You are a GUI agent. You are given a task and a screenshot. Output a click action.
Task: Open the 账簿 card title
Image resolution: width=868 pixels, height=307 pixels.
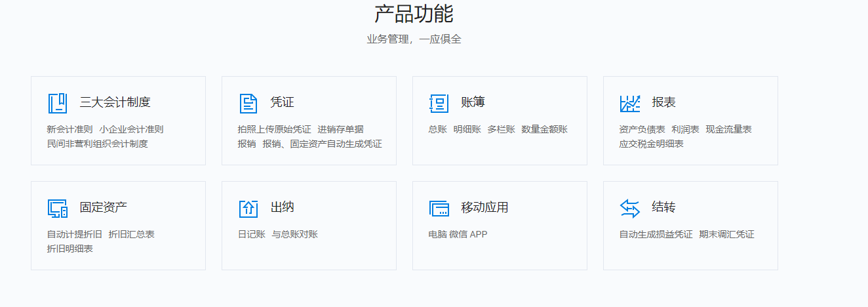point(473,102)
